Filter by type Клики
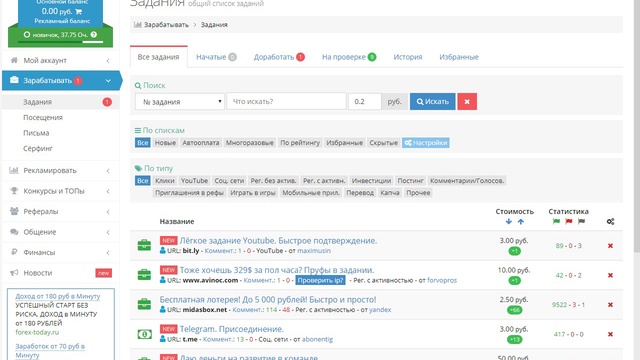Viewport: 640px width, 360px height. [x=164, y=181]
